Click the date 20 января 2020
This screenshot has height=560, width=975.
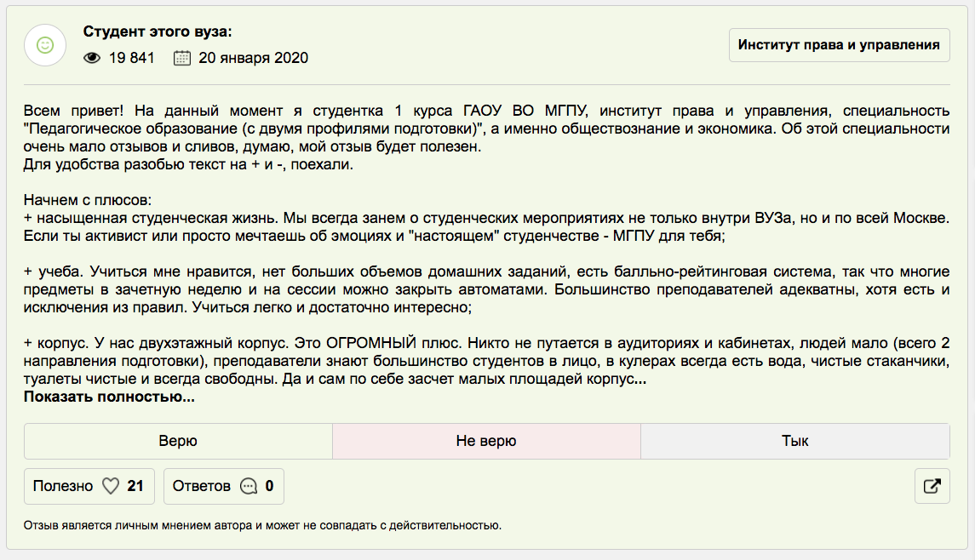pyautogui.click(x=253, y=58)
